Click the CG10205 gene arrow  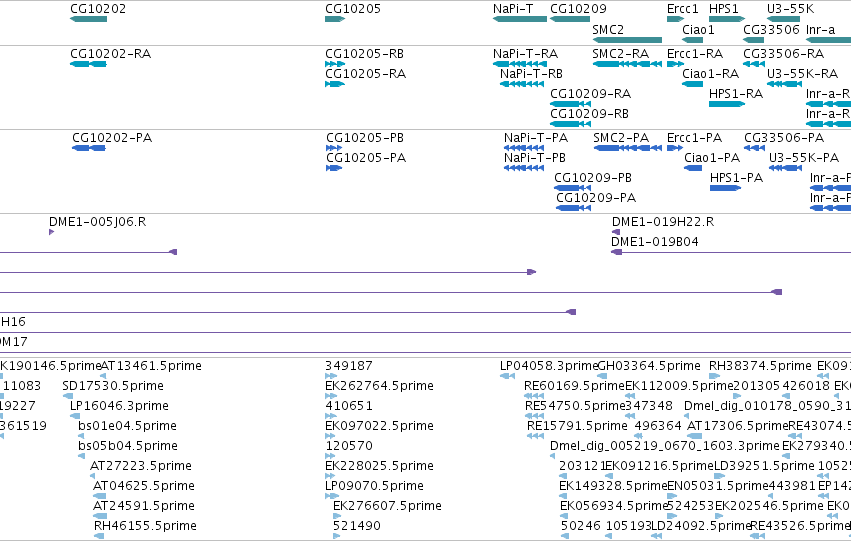(x=335, y=19)
